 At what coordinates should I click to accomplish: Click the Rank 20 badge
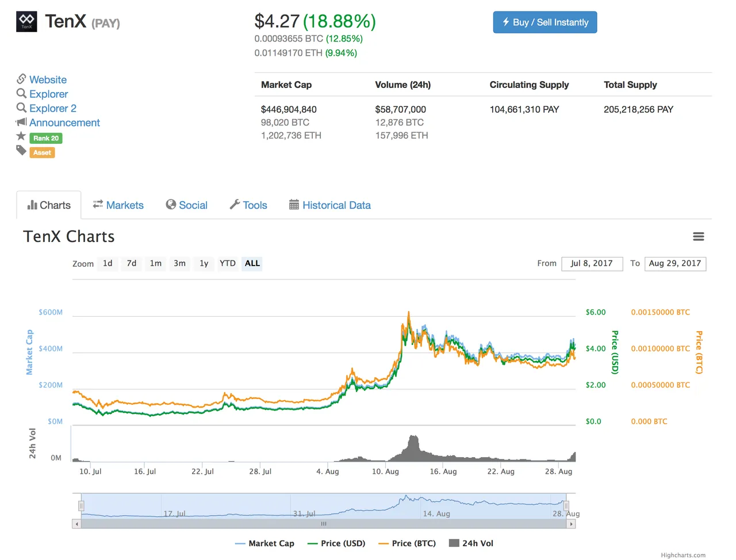(46, 139)
